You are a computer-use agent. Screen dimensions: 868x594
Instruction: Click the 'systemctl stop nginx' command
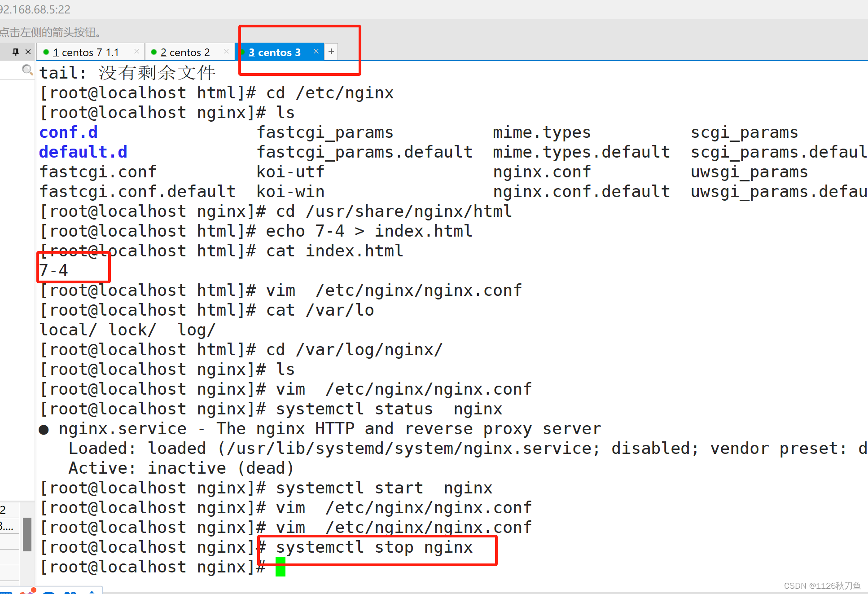[x=374, y=547]
